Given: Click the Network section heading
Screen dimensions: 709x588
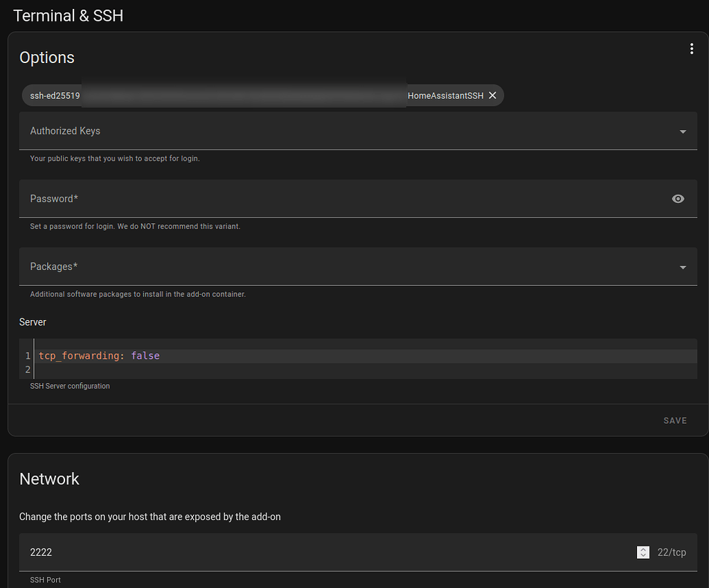Looking at the screenshot, I should 49,479.
